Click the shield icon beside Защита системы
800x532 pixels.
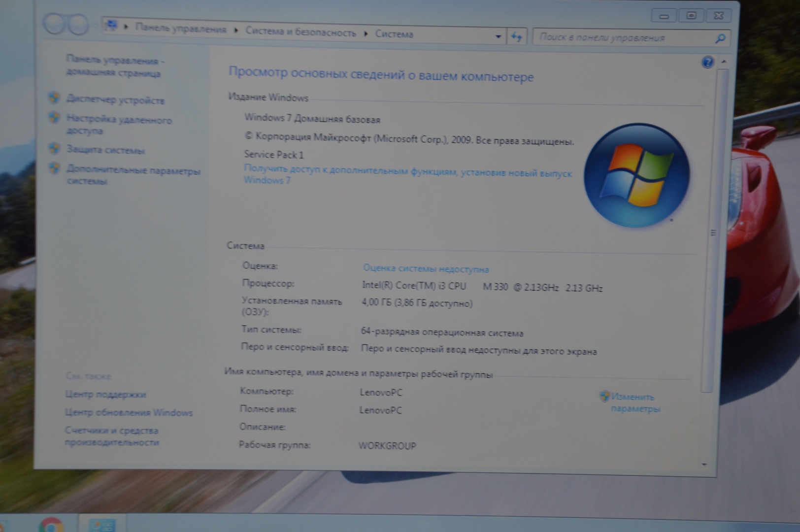point(54,149)
